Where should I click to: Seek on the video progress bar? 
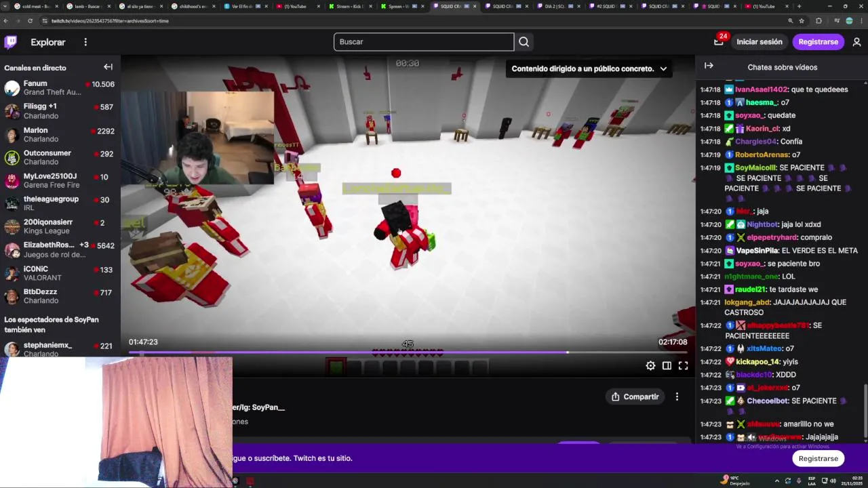point(408,352)
